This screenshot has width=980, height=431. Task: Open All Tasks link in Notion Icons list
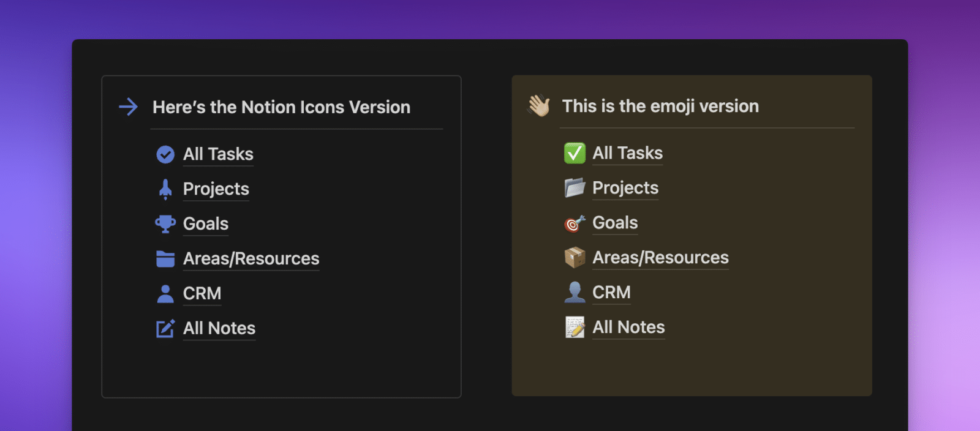point(218,154)
